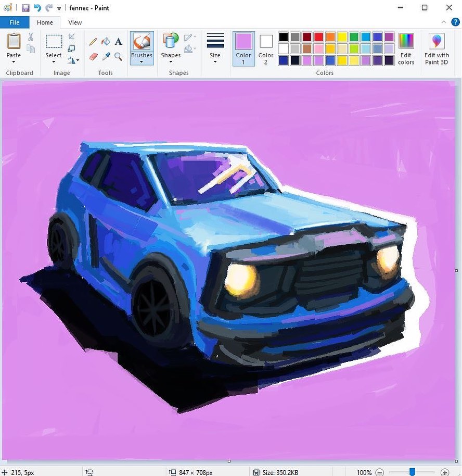Click the canvas bottom-right resize handle
The image size is (462, 476).
(456, 461)
